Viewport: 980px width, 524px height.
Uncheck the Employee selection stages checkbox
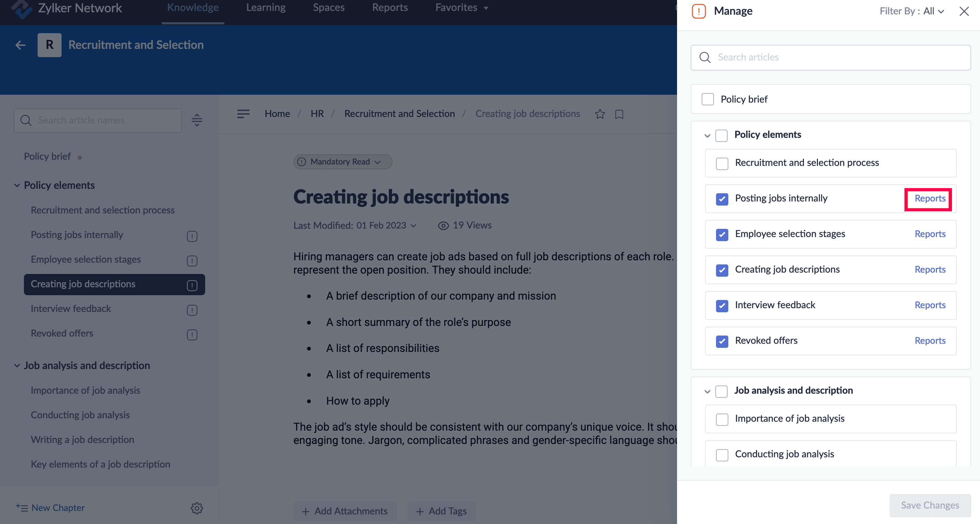pos(722,234)
